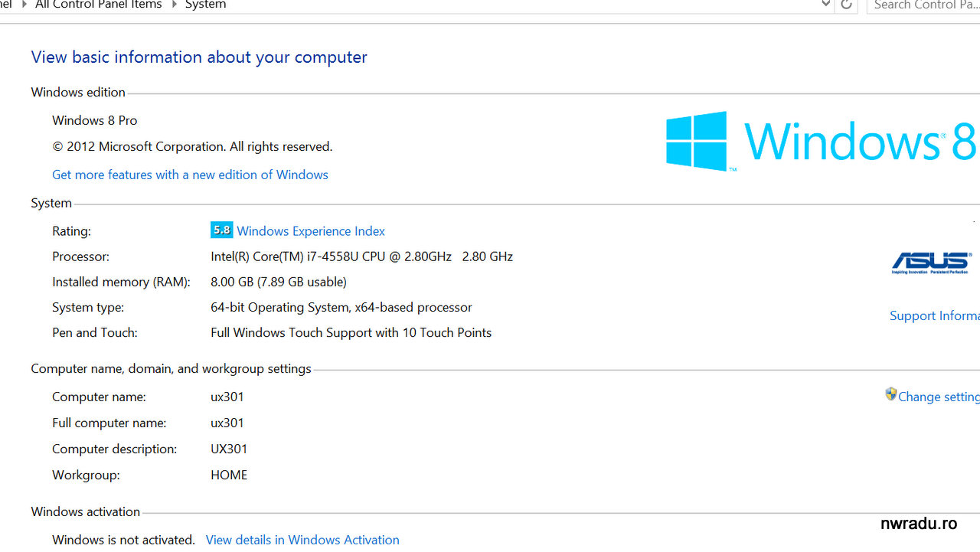
Task: Select the System breadcrumb item
Action: point(205,5)
